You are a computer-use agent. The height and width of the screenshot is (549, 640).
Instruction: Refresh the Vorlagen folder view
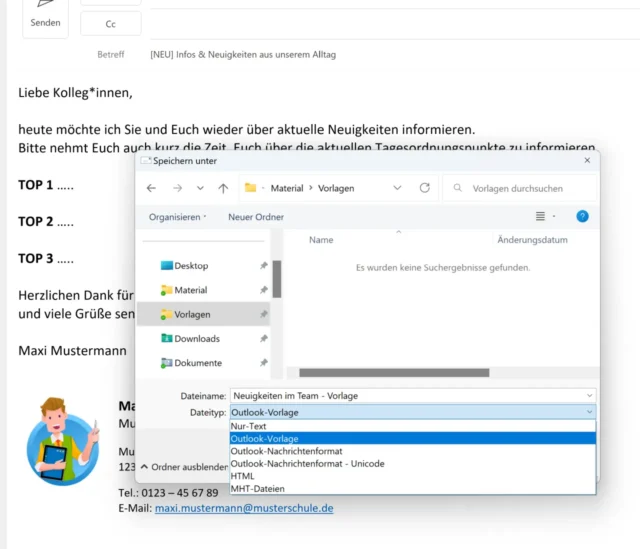tap(425, 188)
